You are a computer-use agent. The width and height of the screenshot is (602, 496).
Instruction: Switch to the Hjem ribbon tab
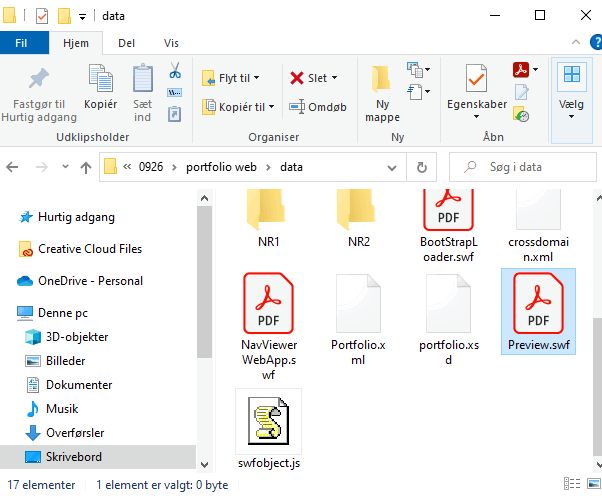pyautogui.click(x=76, y=43)
